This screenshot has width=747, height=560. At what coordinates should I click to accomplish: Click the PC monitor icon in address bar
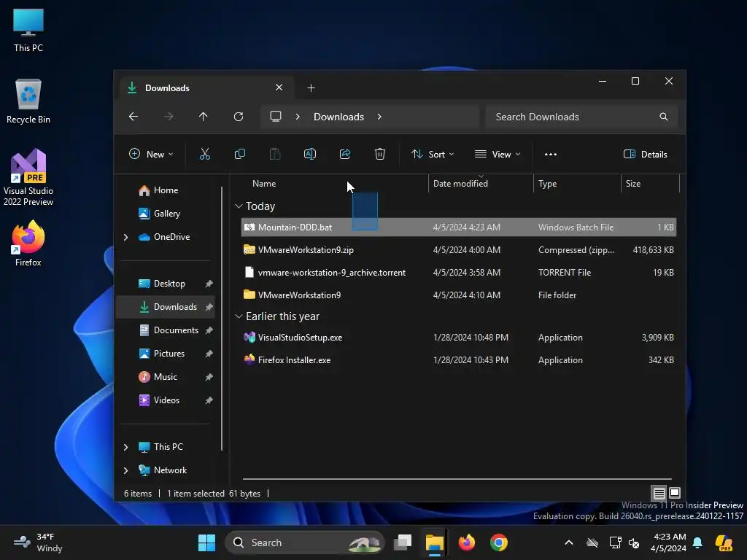point(275,117)
